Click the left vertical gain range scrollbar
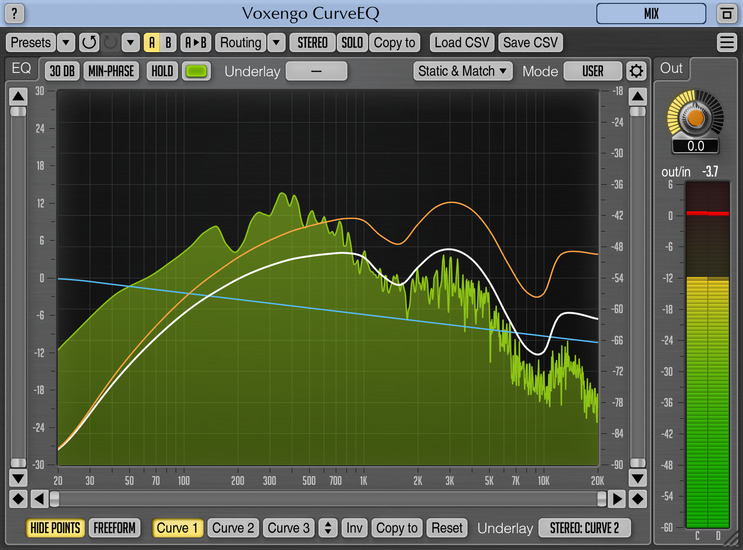Screen dimensions: 743x550 (18, 287)
